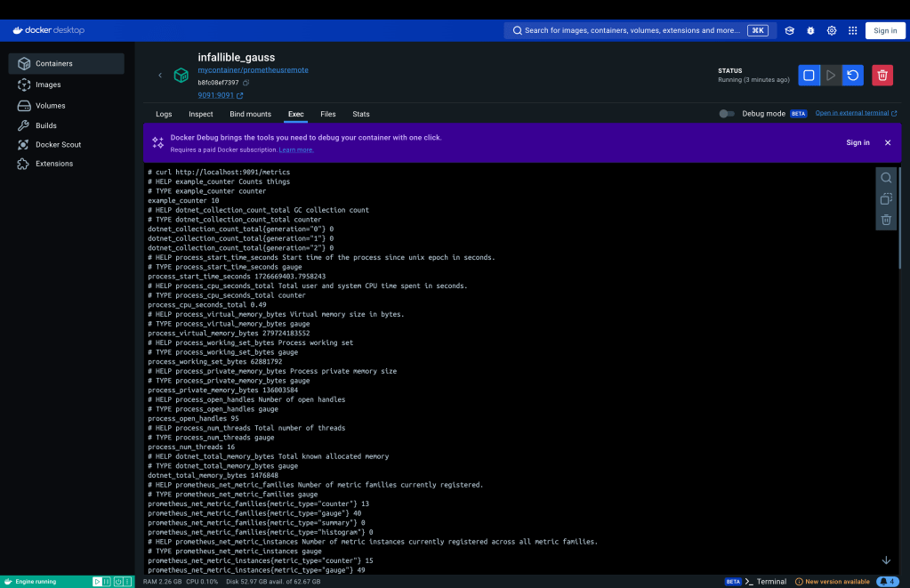The image size is (910, 588).
Task: Open notifications bell showing 4
Action: (x=888, y=581)
